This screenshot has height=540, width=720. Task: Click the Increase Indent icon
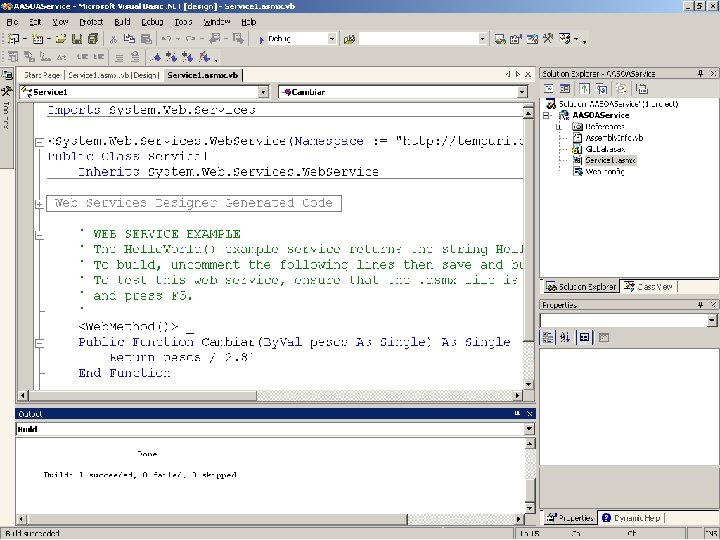[x=99, y=57]
